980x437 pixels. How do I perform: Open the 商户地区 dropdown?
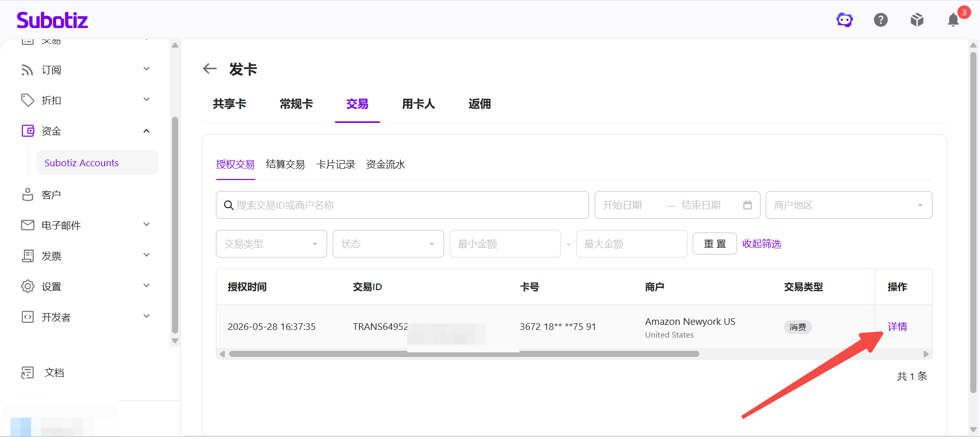pyautogui.click(x=849, y=205)
